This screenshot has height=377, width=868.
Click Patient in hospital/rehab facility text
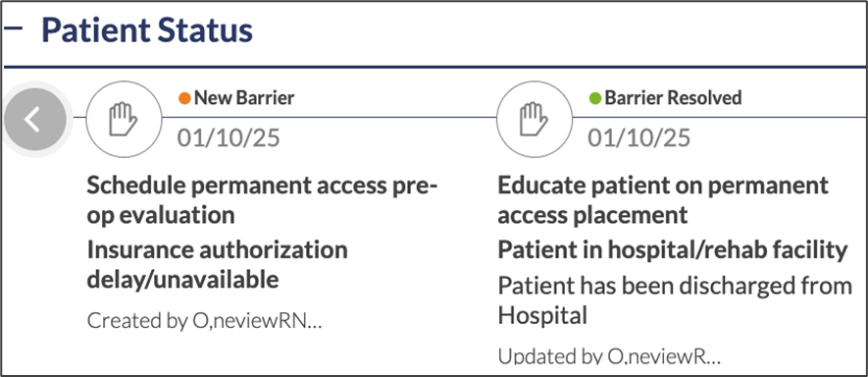[673, 250]
